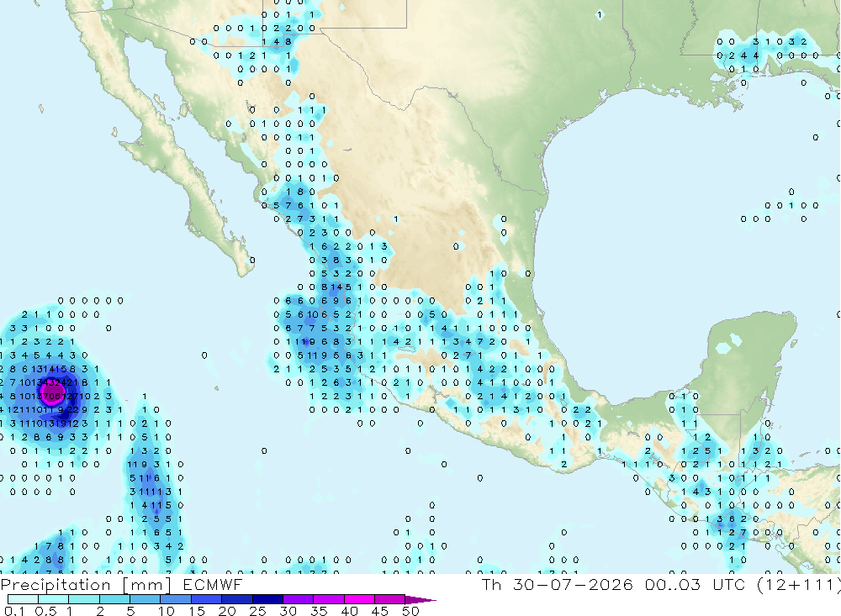
Task: Select the 35–40 mm legend color box
Action: [x=329, y=599]
